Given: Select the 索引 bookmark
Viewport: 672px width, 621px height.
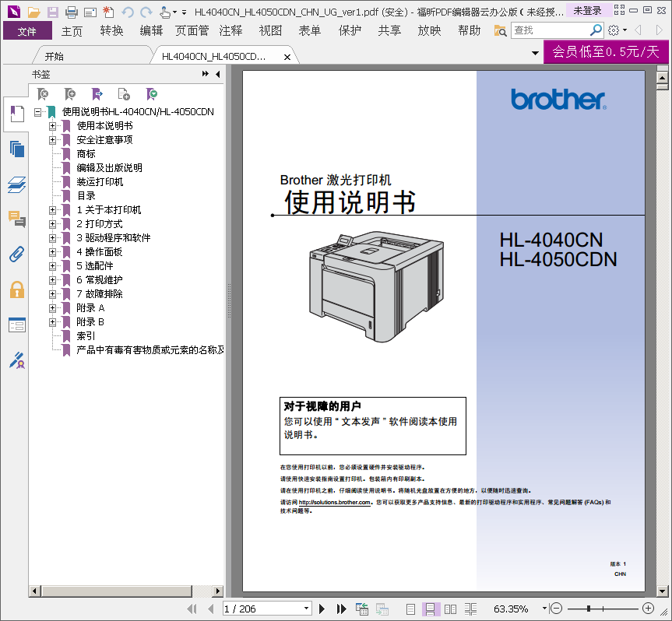Looking at the screenshot, I should pyautogui.click(x=86, y=335).
